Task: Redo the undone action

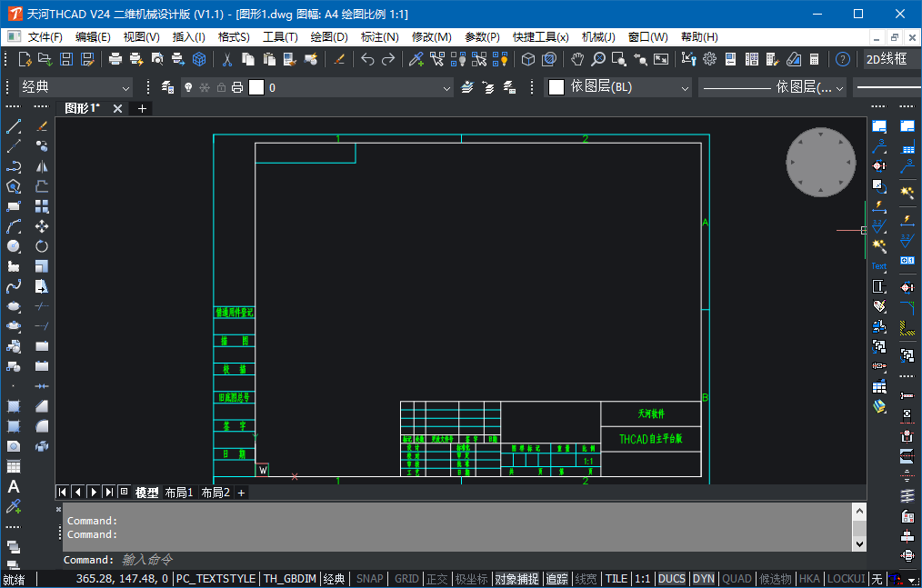Action: tap(388, 59)
